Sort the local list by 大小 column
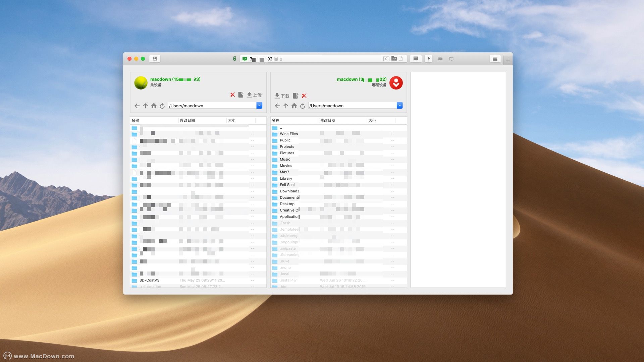This screenshot has width=644, height=362. (x=241, y=120)
